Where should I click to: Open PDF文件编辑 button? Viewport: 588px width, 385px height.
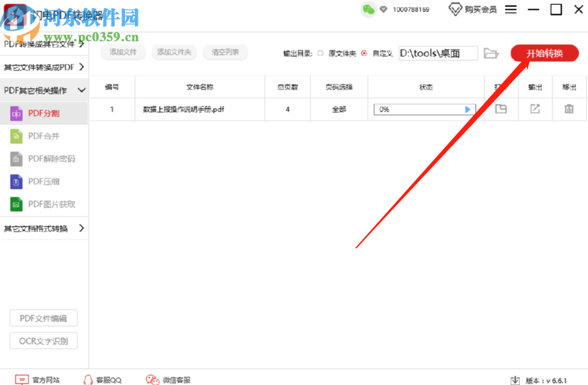pos(43,318)
